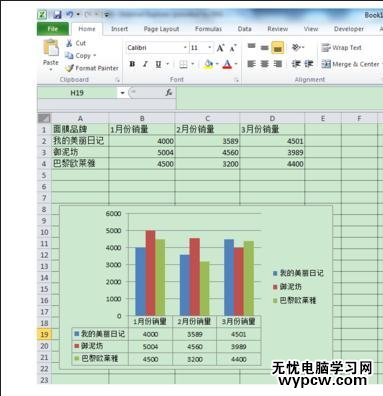383x396 pixels.
Task: Switch to the View tab
Action: 311,29
